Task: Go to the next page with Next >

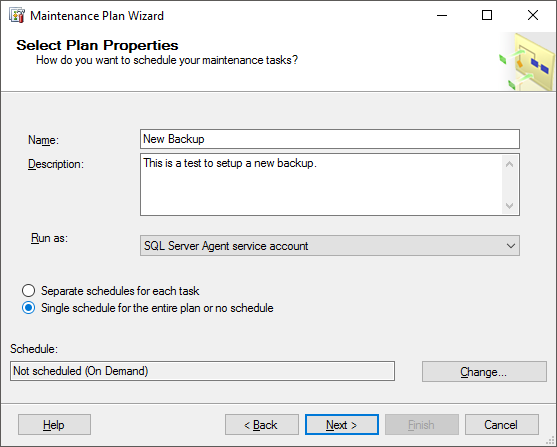Action: pos(342,425)
